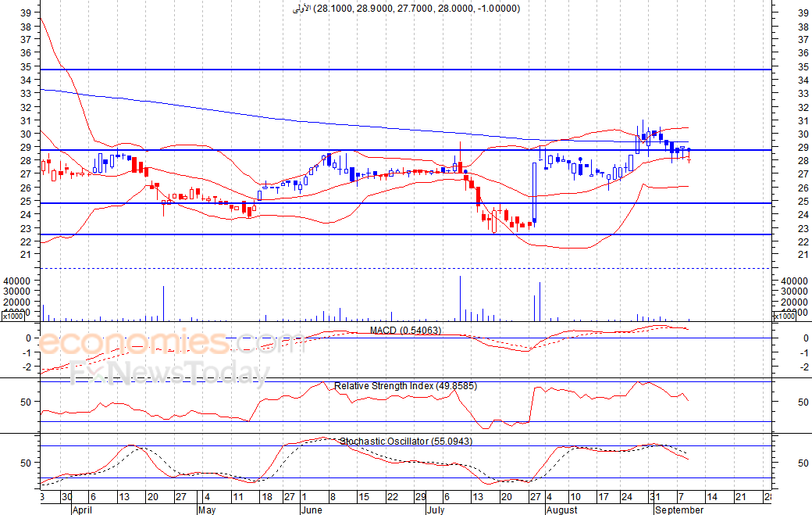Click the August month label
Viewport: 812px width, 515px height.
click(x=562, y=510)
